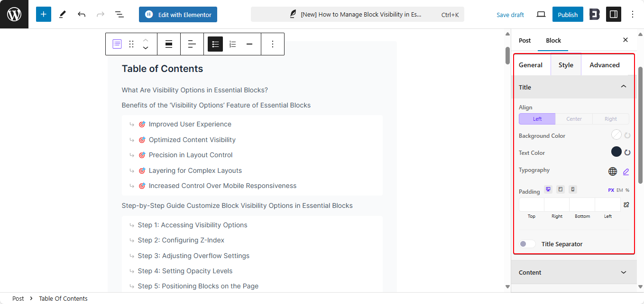Click the Edit with Elementor button
This screenshot has height=304, width=644.
pyautogui.click(x=178, y=14)
